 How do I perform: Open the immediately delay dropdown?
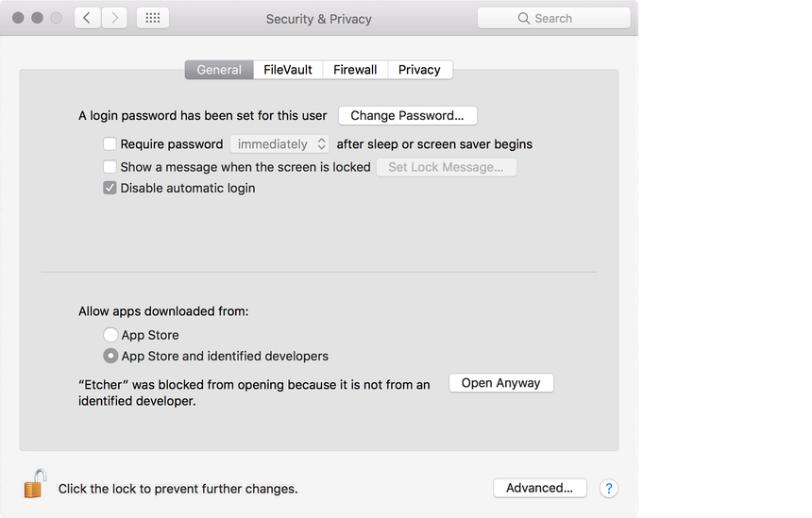279,144
